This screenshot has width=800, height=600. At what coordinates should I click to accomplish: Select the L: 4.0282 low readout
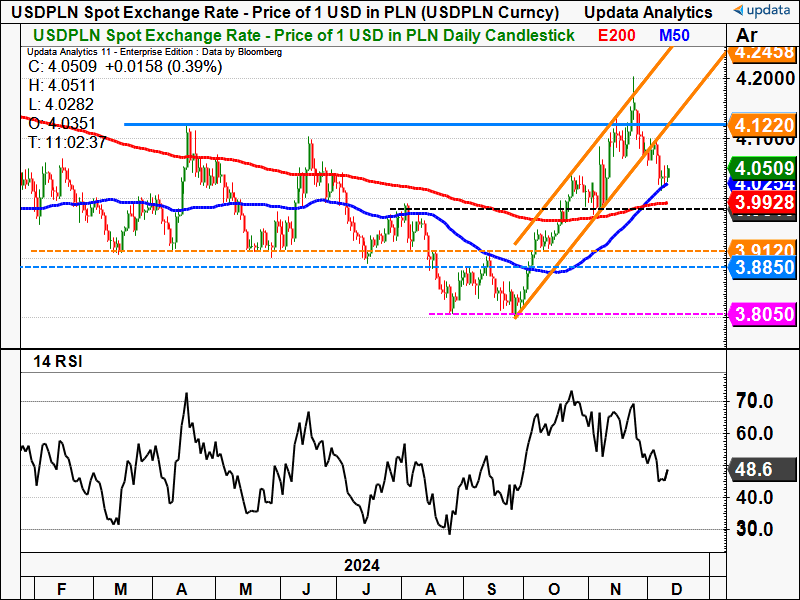[61, 104]
